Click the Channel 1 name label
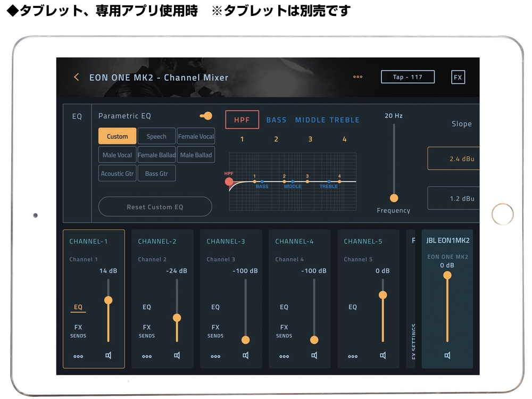Screen dimensions: 532x399 pyautogui.click(x=84, y=259)
